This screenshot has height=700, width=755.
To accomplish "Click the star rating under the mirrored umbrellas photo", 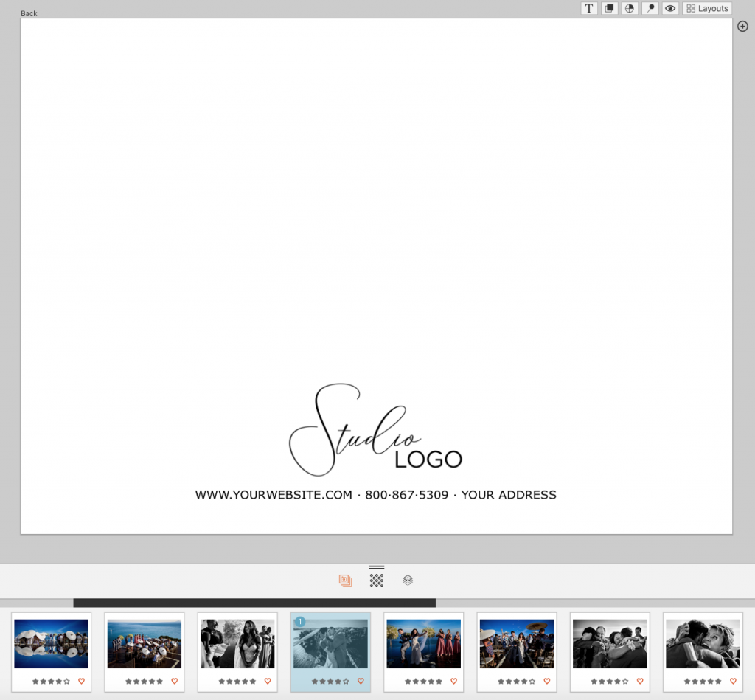I will [x=51, y=682].
